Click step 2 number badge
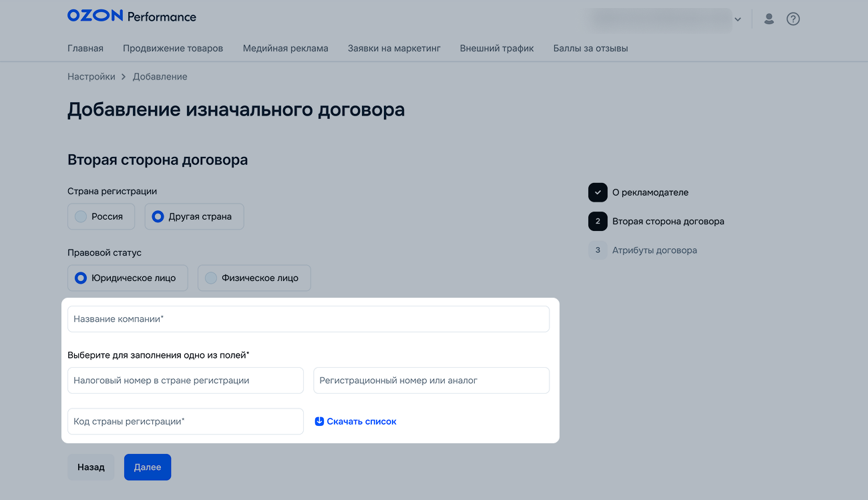This screenshot has height=500, width=868. (598, 221)
